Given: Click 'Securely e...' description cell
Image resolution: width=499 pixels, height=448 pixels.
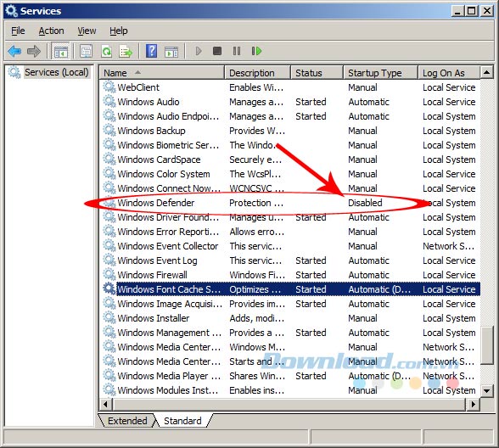Looking at the screenshot, I should click(x=255, y=160).
